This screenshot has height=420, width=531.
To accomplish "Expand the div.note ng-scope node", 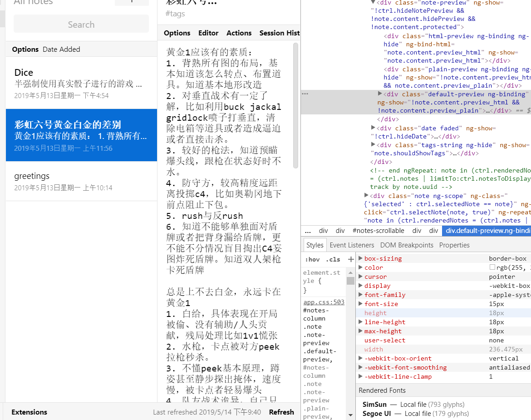I will pyautogui.click(x=366, y=196).
